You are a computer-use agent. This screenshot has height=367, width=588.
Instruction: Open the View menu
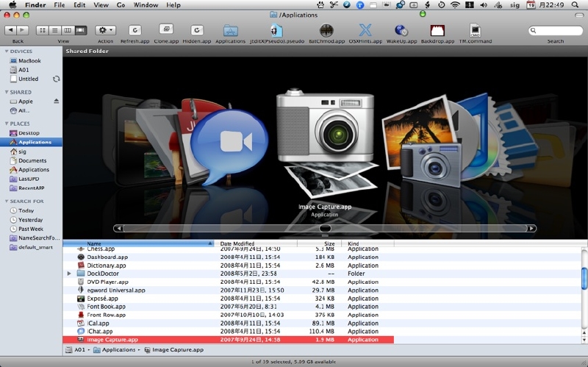[101, 5]
